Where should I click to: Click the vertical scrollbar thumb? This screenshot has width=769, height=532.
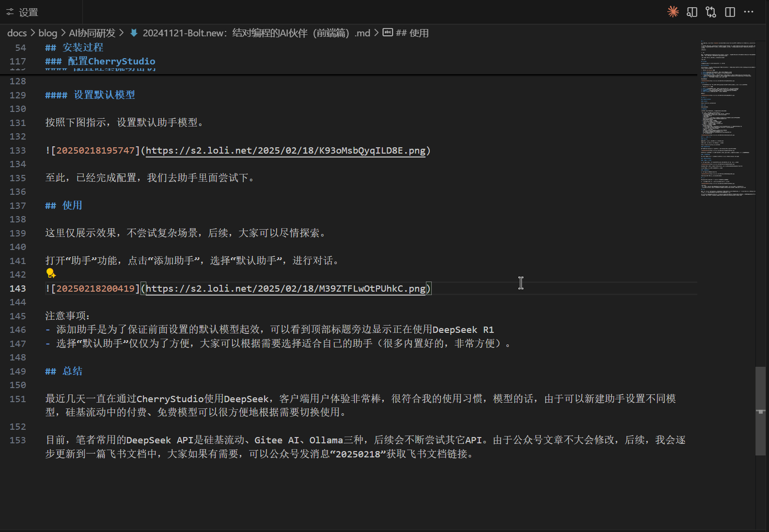pos(760,411)
